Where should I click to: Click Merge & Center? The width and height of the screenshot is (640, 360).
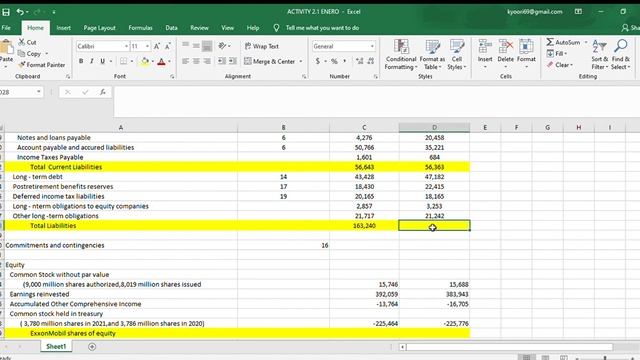[270, 61]
